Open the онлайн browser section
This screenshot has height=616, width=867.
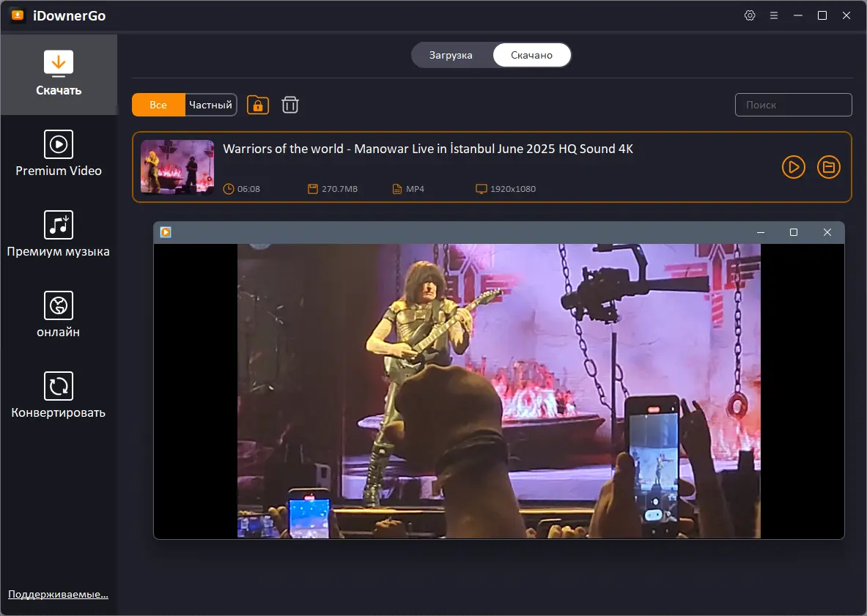tap(59, 316)
